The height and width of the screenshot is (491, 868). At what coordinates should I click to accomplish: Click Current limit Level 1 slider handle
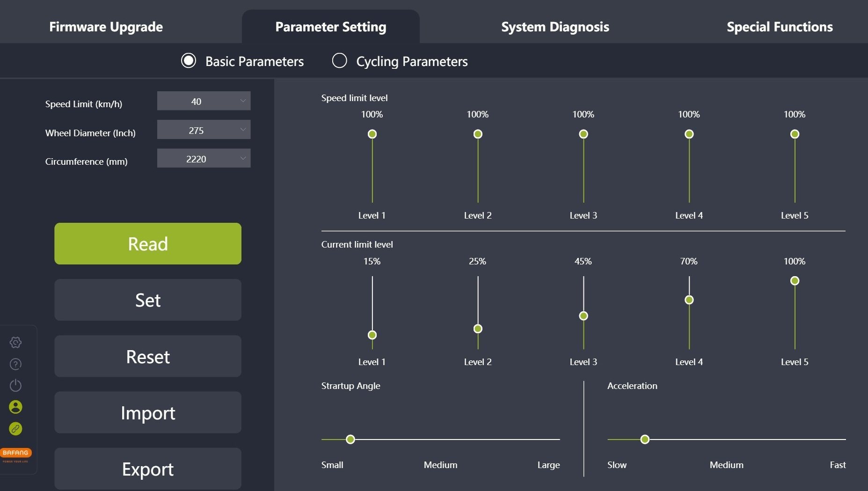tap(372, 335)
